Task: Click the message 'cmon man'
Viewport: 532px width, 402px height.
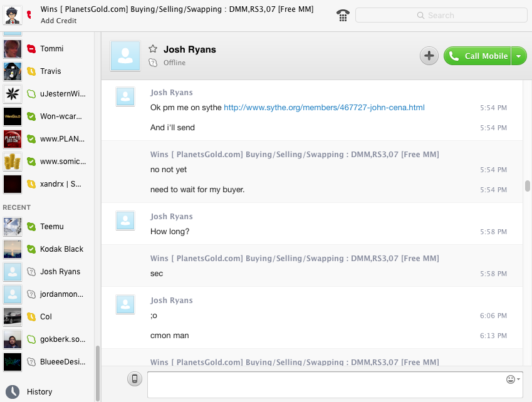Action: 170,336
